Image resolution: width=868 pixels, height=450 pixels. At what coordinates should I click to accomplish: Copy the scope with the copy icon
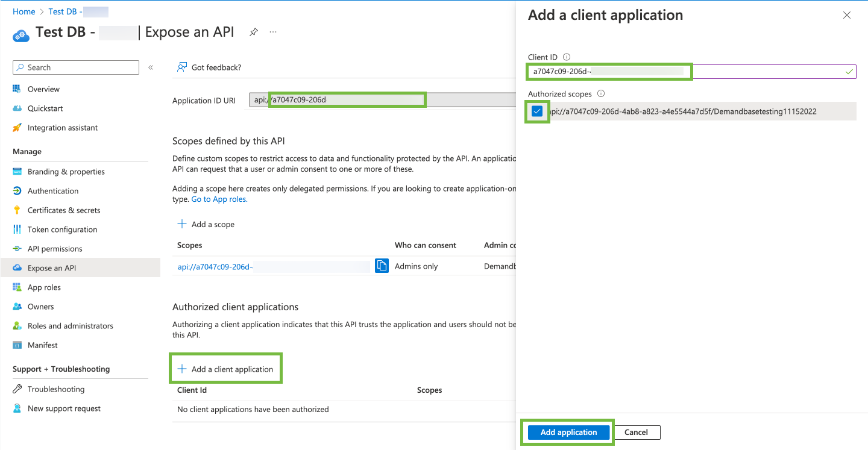(x=382, y=266)
